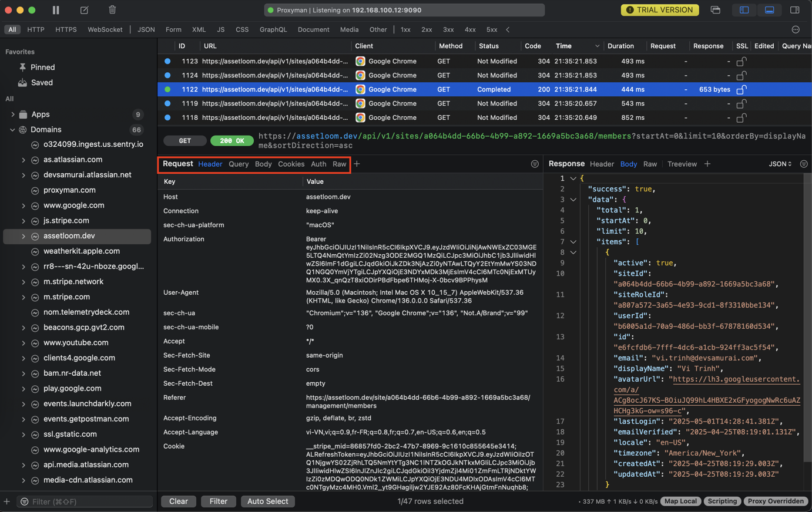
Task: Open the Request Auth tab
Action: point(318,164)
